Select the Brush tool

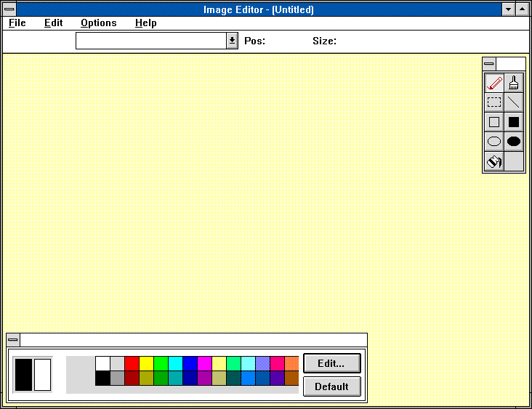click(514, 83)
